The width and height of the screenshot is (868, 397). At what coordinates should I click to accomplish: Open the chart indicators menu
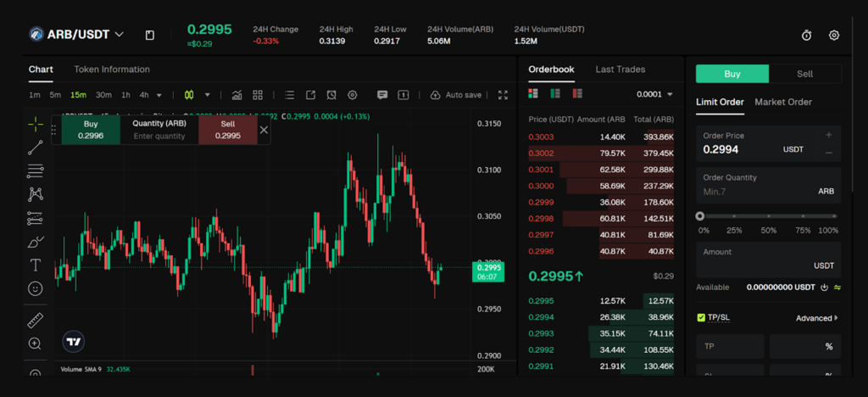coord(237,95)
